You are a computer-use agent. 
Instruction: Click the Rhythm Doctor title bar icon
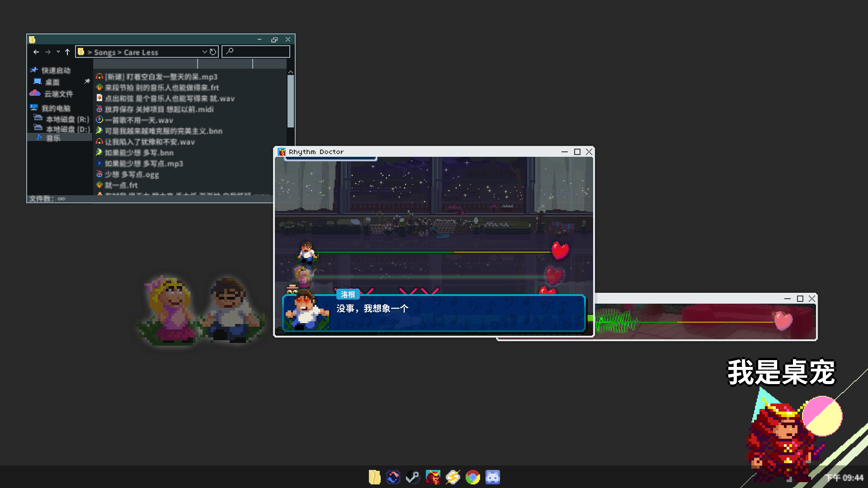coord(282,152)
